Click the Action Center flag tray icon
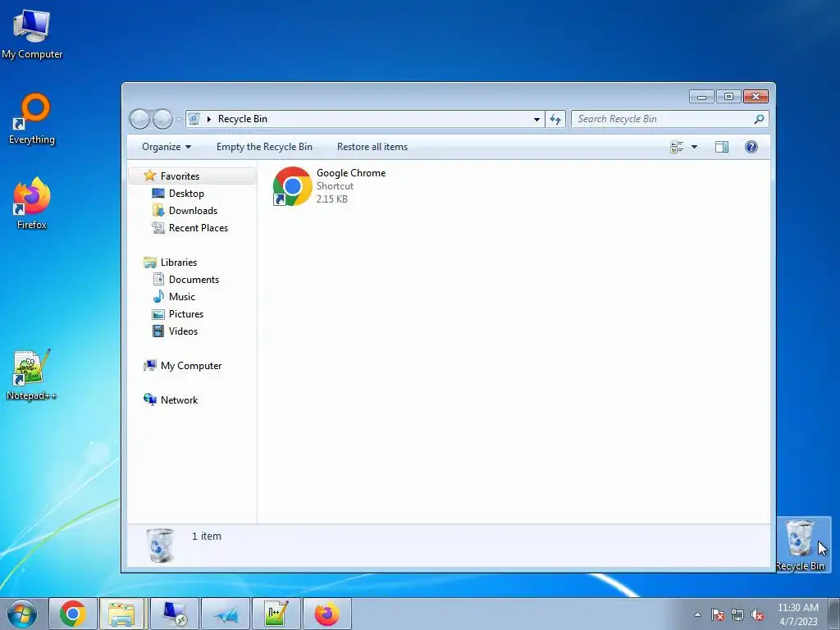840x630 pixels. tap(718, 615)
